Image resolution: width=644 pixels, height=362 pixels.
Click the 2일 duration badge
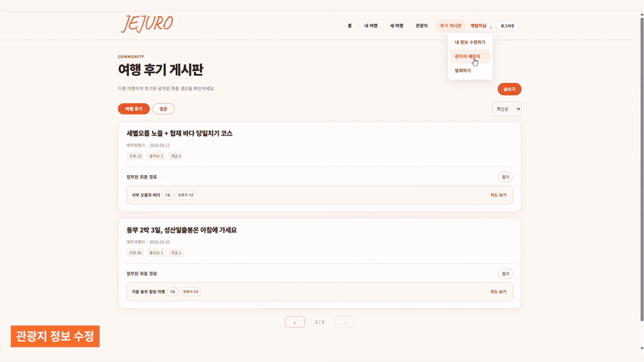click(168, 195)
